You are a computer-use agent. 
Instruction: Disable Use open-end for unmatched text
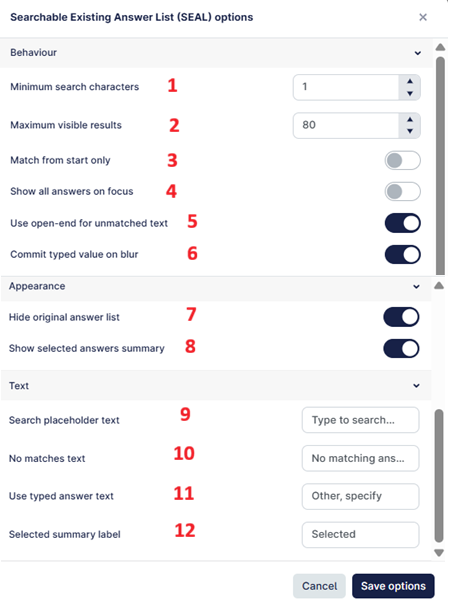(402, 223)
